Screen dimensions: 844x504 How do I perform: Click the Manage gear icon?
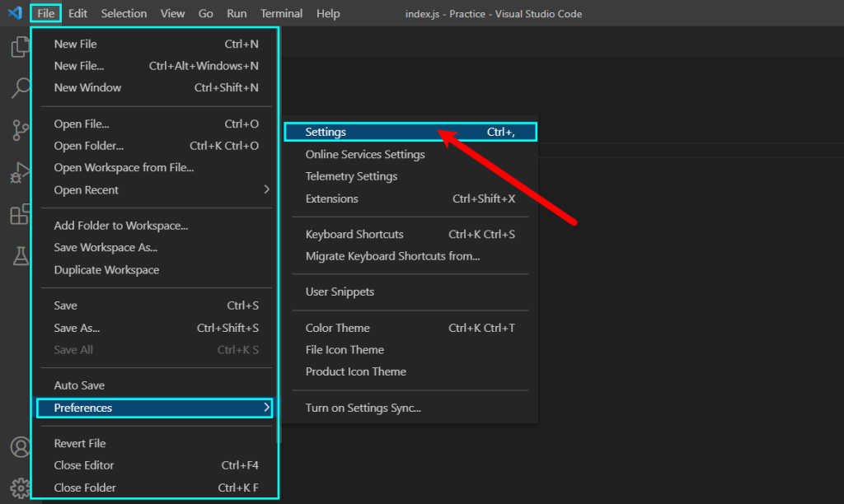[x=19, y=488]
